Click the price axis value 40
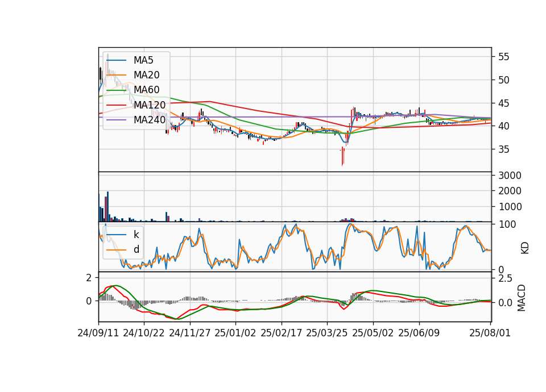Viewport: 546px width, 392px height. [x=503, y=126]
